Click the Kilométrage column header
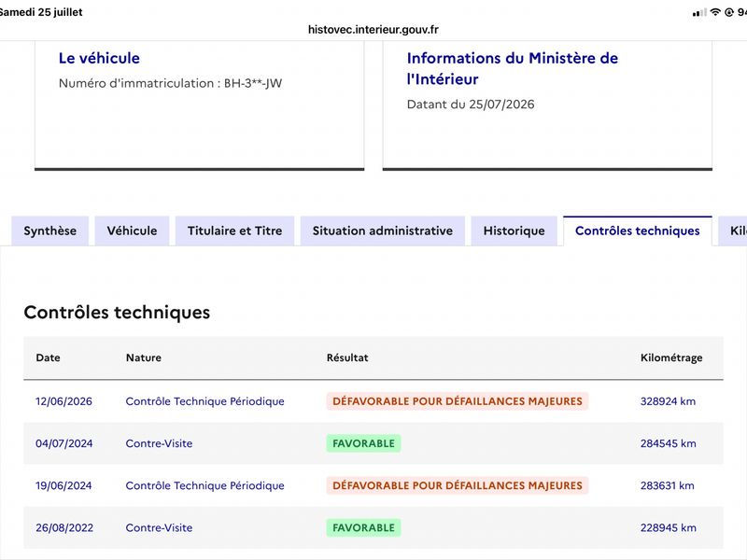This screenshot has width=747, height=560. [x=671, y=358]
